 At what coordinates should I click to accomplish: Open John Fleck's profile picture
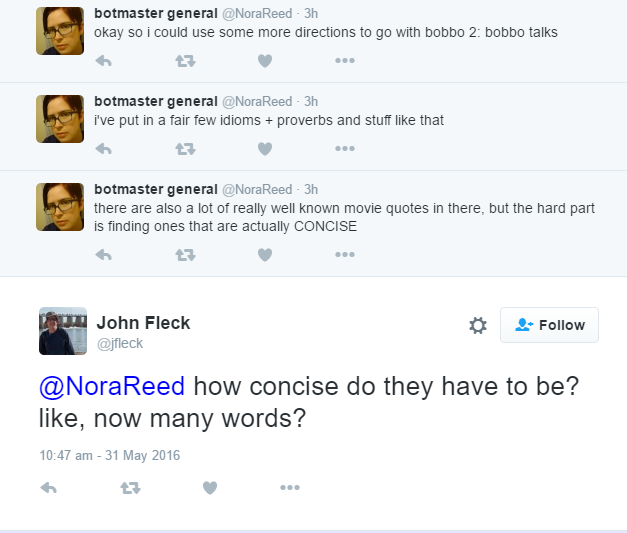point(63,331)
